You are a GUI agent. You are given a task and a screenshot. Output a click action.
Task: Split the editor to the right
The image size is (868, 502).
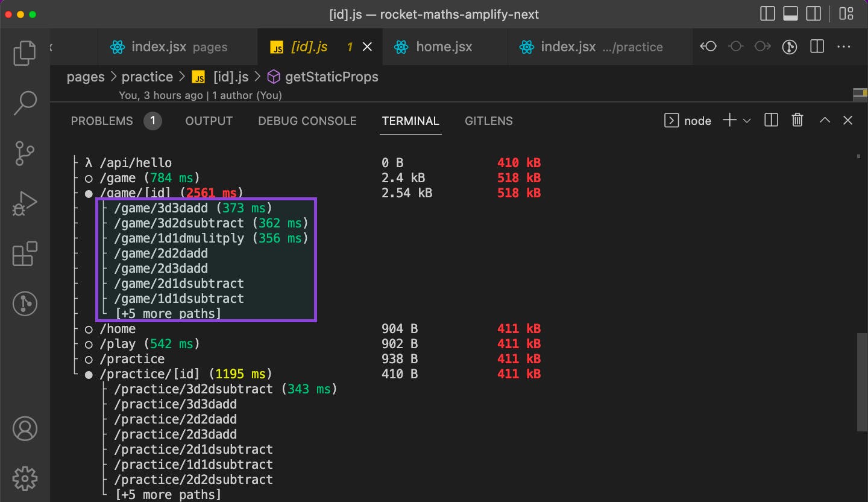(x=817, y=46)
